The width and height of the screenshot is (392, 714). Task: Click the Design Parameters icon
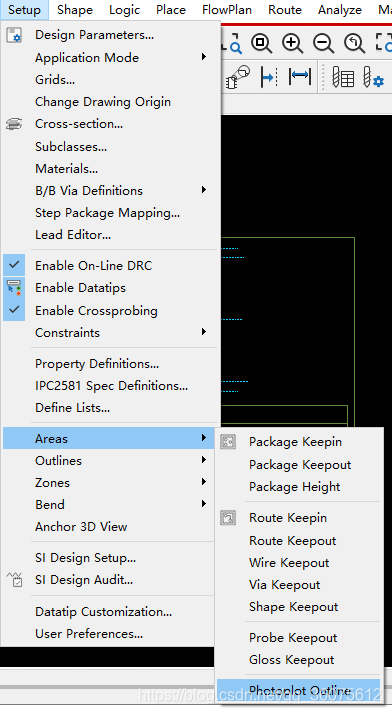(14, 35)
